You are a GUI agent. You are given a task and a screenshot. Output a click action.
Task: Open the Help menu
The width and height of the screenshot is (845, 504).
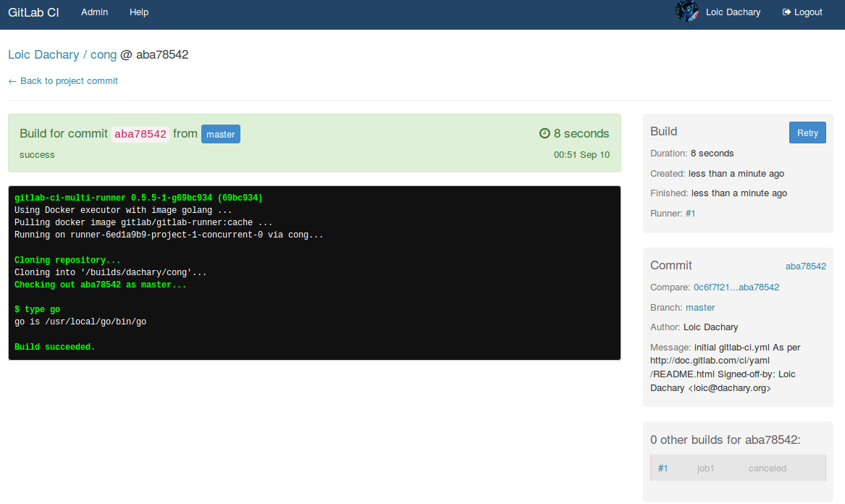139,12
